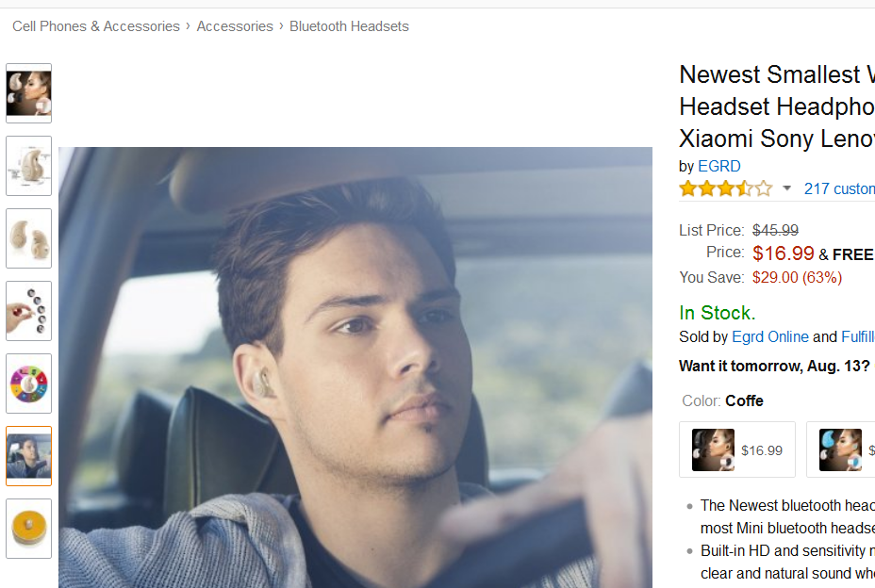The height and width of the screenshot is (588, 875).
Task: Choose the Coffe color swatch for $16.99
Action: tap(737, 449)
